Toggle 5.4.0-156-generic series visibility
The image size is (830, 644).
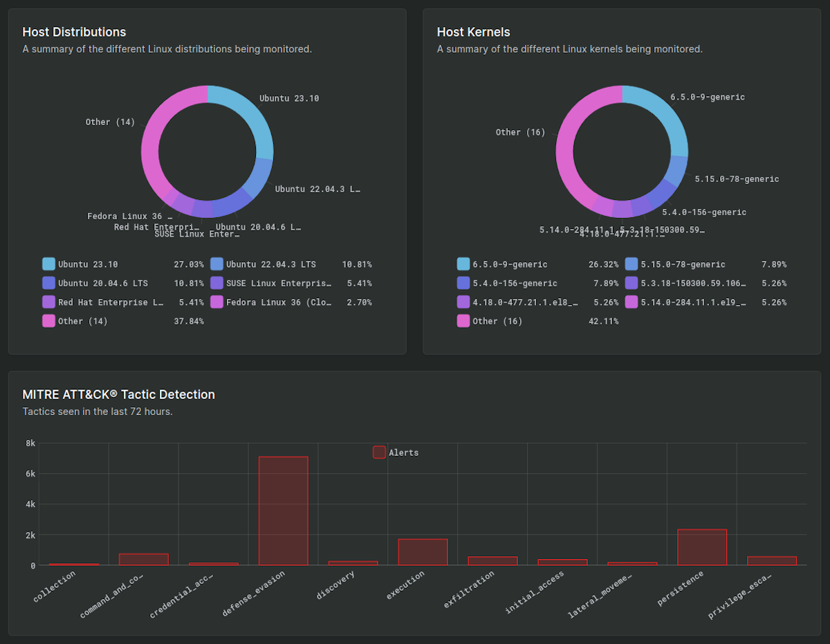(x=463, y=283)
